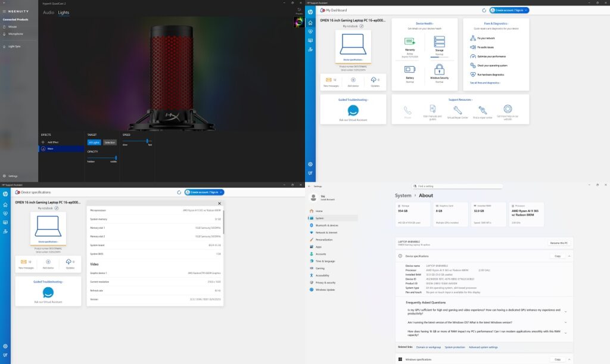Image resolution: width=610 pixels, height=364 pixels.
Task: Open the Windows Security lock icon
Action: (439, 70)
